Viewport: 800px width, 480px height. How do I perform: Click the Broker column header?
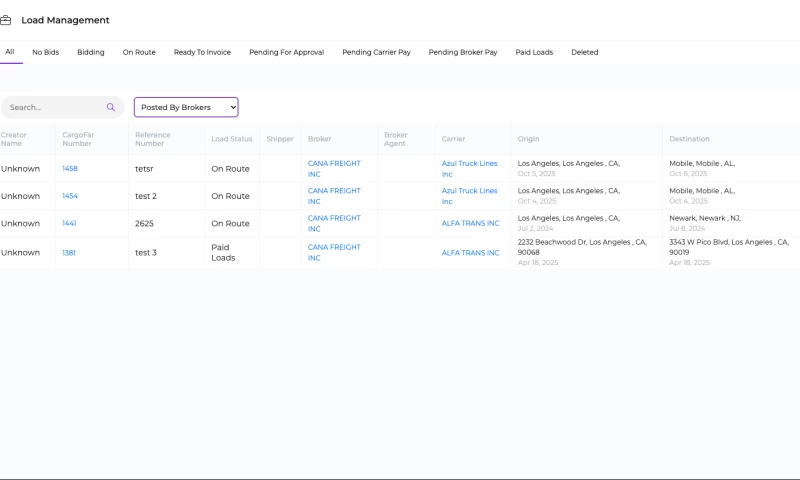[319, 139]
